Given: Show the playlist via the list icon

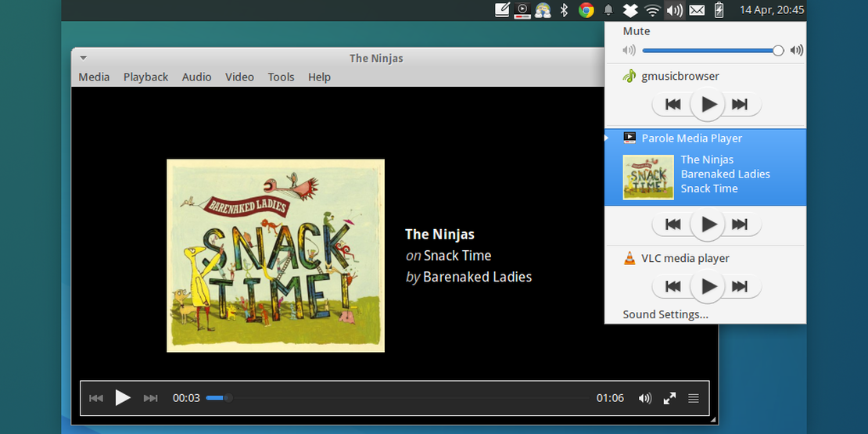Looking at the screenshot, I should [x=693, y=398].
